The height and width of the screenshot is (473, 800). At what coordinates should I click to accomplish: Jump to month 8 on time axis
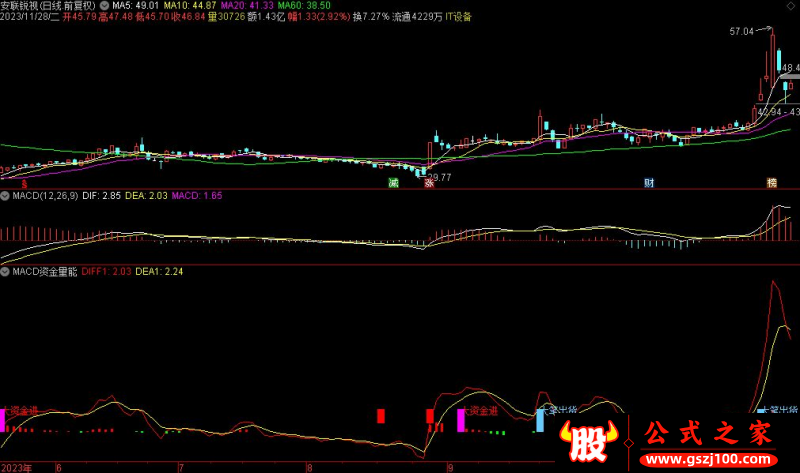pos(309,468)
